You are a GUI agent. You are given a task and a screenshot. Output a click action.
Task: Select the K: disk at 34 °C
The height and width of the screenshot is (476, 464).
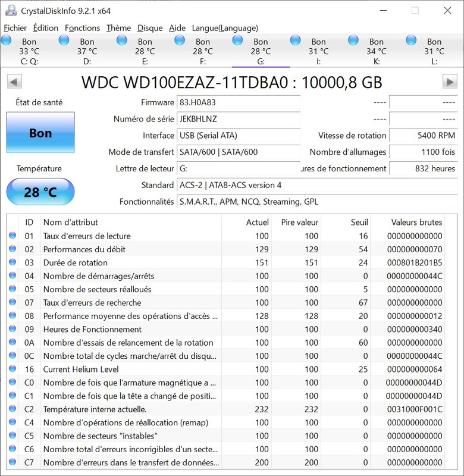377,51
